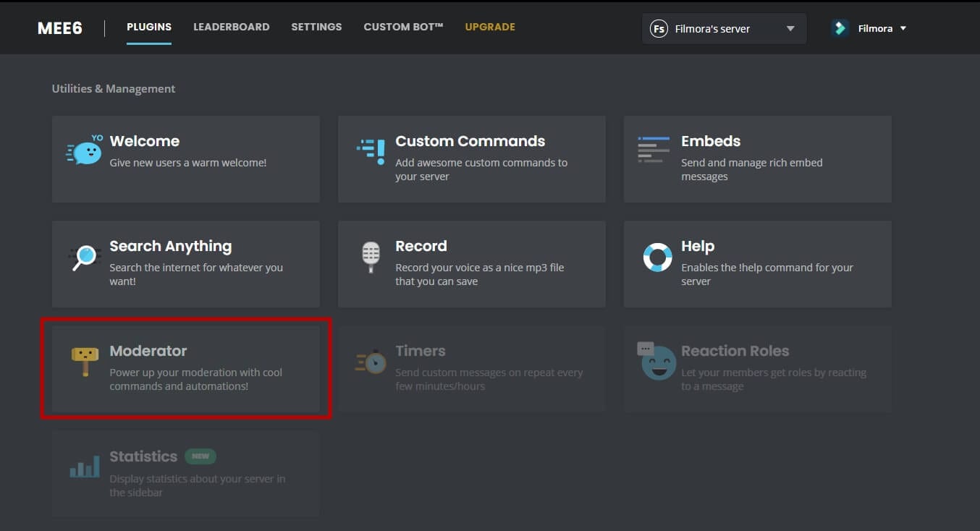This screenshot has height=531, width=980.
Task: Click the Reaction Roles smiley icon
Action: [657, 361]
